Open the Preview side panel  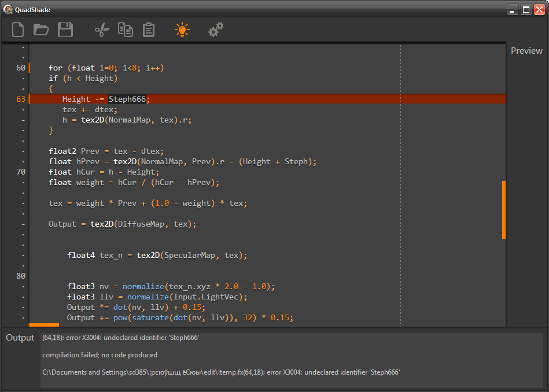click(x=526, y=50)
